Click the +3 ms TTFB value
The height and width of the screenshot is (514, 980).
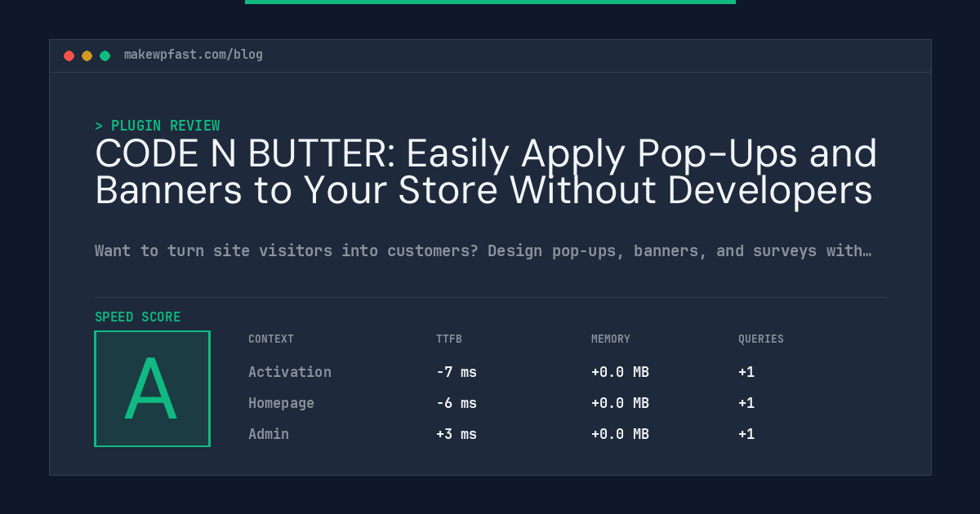[457, 434]
